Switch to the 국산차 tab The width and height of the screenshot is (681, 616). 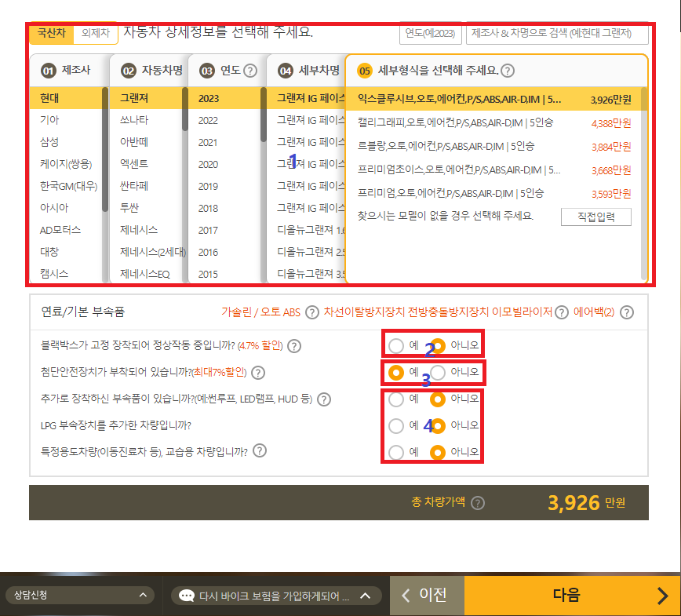(x=52, y=33)
